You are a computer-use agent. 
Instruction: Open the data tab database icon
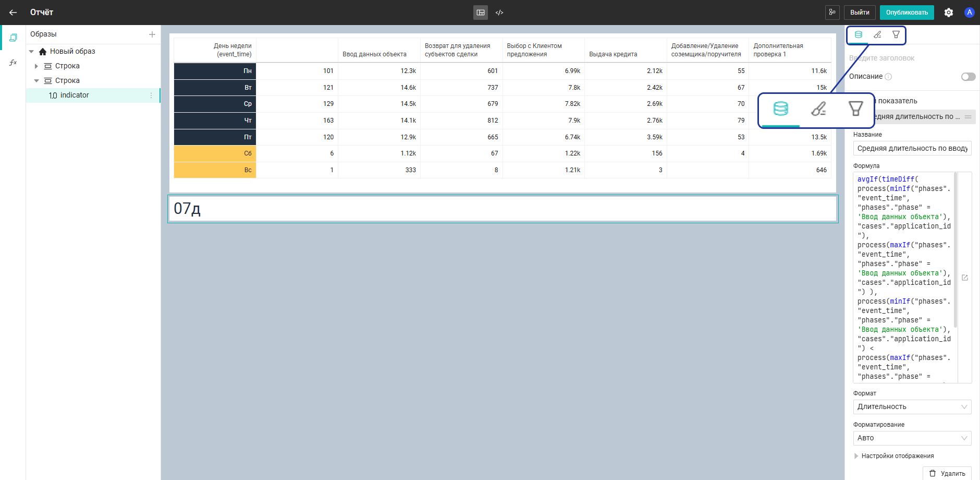(x=859, y=35)
